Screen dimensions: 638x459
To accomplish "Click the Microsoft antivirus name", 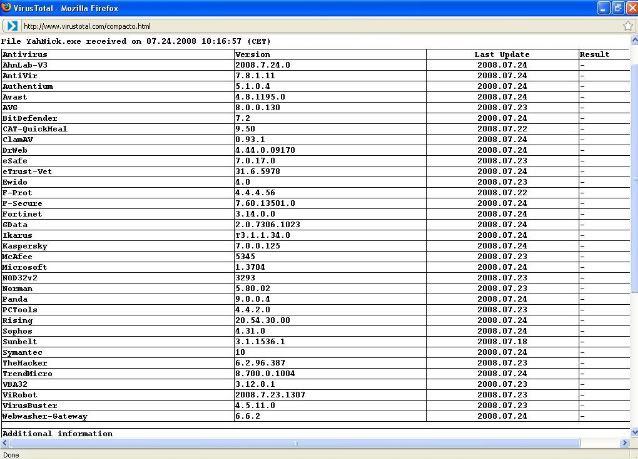I will pos(25,267).
